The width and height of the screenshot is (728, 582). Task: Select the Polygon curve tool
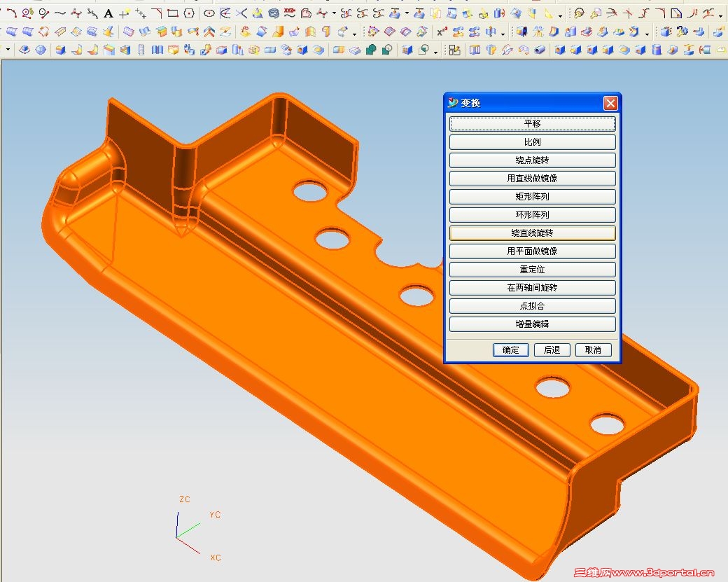point(189,13)
